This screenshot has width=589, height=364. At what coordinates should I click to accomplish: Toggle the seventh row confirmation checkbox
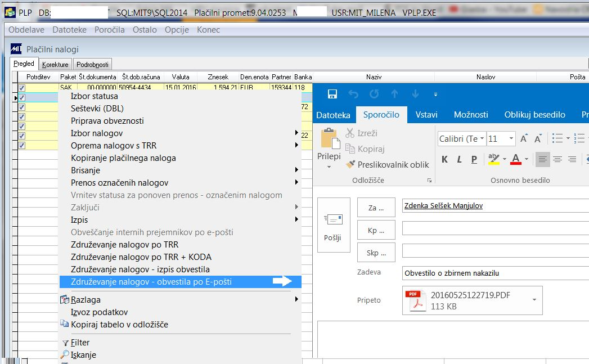(x=22, y=145)
